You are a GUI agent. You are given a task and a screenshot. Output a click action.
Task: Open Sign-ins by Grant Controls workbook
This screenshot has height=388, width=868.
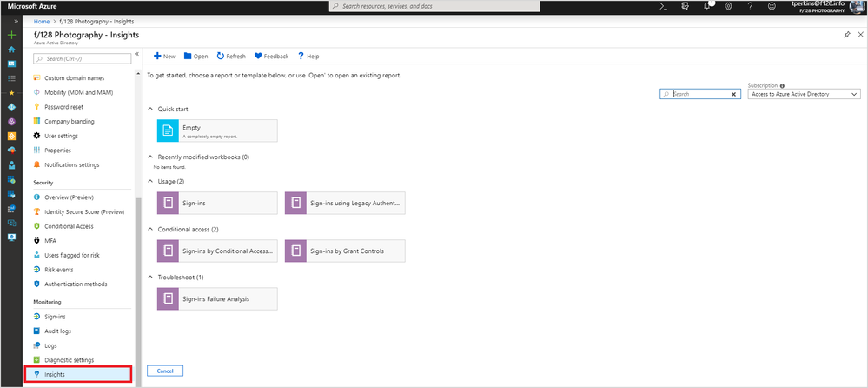[x=345, y=251]
